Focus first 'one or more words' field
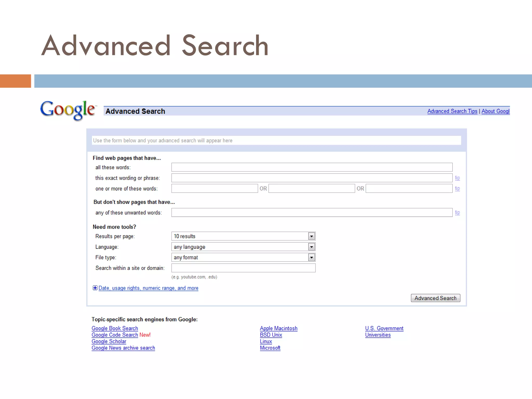This screenshot has width=532, height=399. pyautogui.click(x=215, y=188)
